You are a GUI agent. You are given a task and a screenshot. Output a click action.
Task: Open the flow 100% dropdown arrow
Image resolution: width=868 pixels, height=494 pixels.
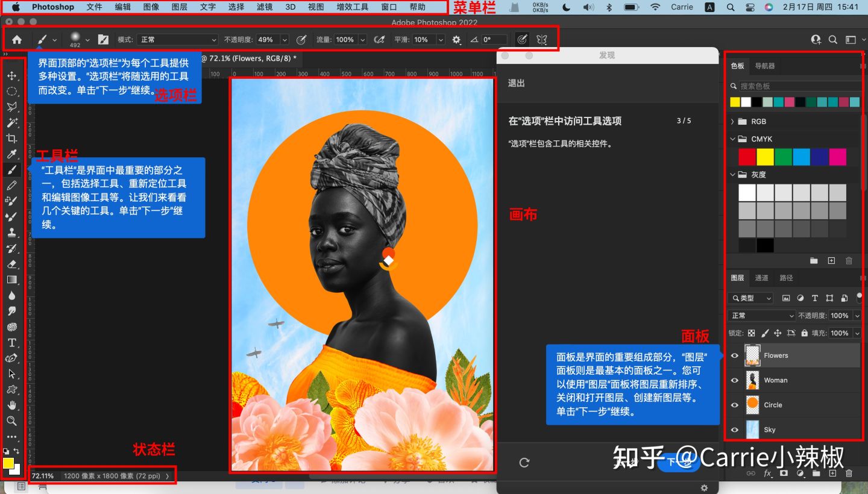tap(362, 40)
